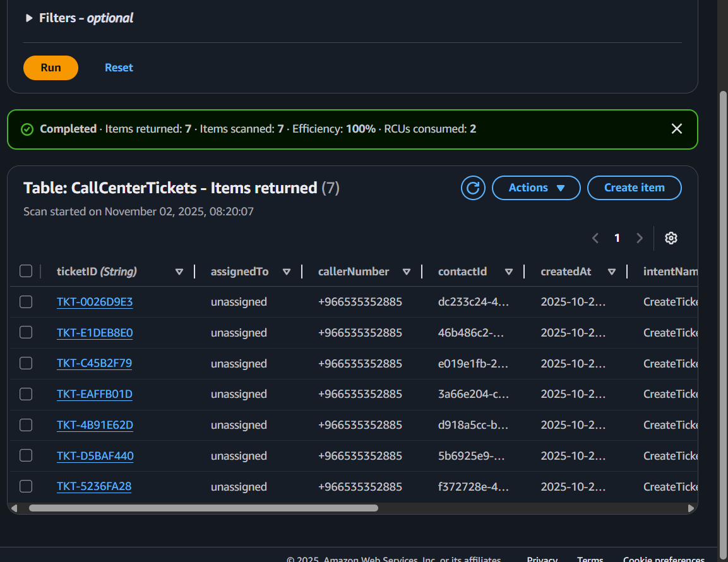Click the horizontal table scrollbar
728x562 pixels.
pos(203,508)
